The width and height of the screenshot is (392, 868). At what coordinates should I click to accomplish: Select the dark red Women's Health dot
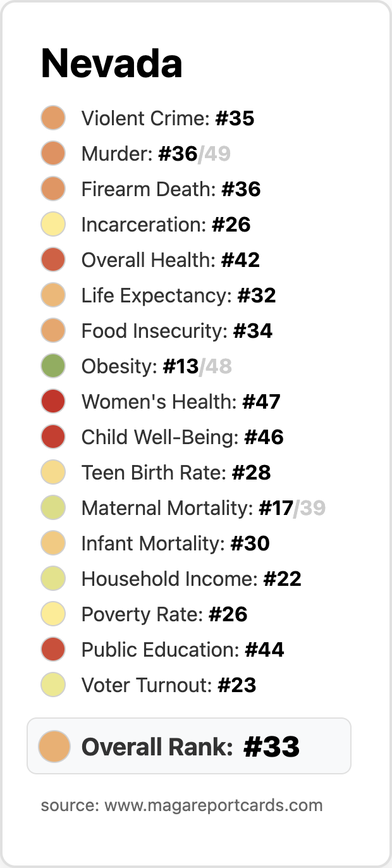coord(53,402)
